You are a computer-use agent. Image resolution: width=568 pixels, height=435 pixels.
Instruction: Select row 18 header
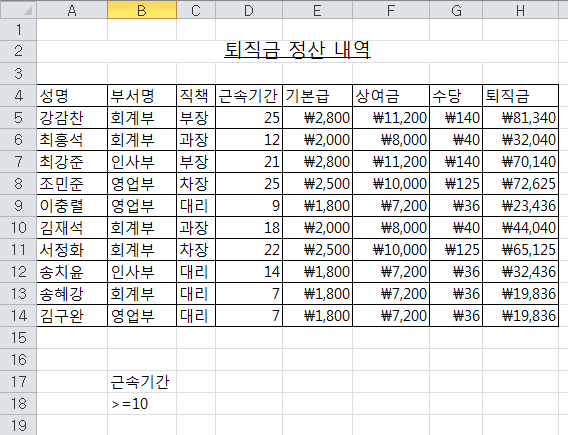[x=18, y=403]
